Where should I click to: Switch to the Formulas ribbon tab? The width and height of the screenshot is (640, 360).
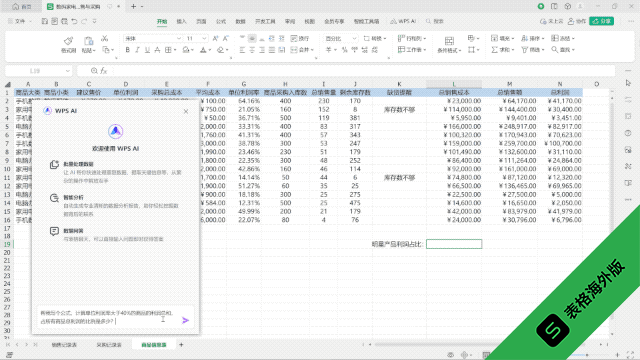221,21
